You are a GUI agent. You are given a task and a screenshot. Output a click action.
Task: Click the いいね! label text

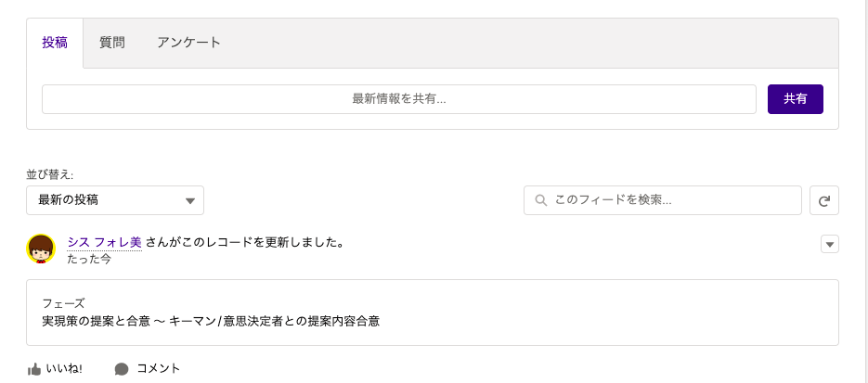(64, 369)
